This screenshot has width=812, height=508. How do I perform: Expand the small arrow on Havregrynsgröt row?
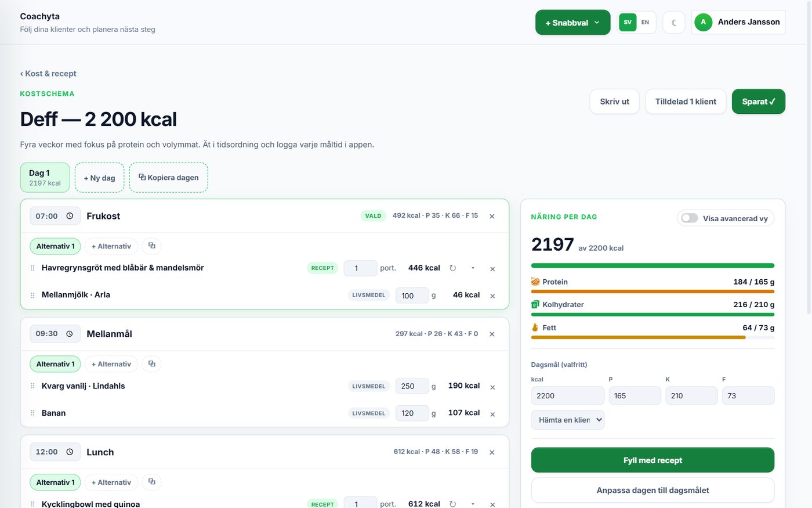tap(473, 268)
